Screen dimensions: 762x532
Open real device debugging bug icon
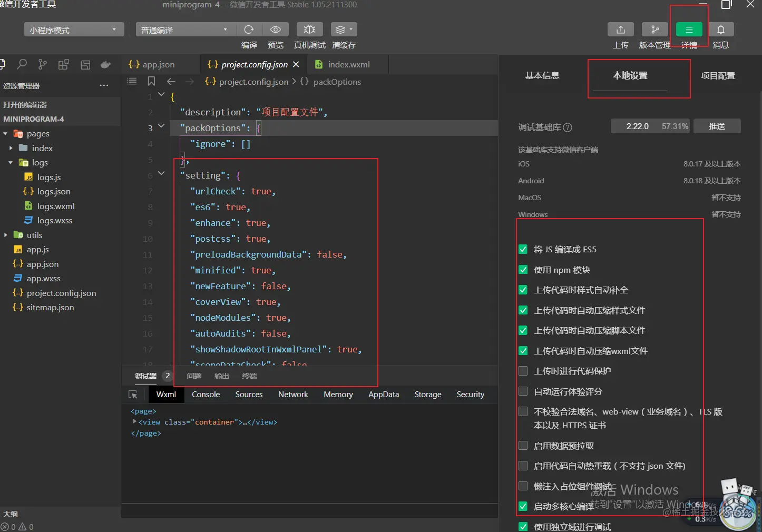(x=309, y=29)
